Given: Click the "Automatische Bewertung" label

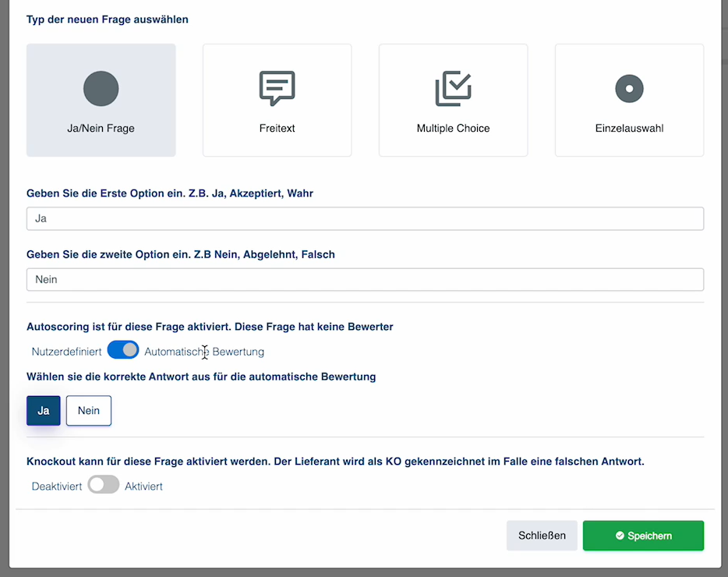Looking at the screenshot, I should (204, 352).
